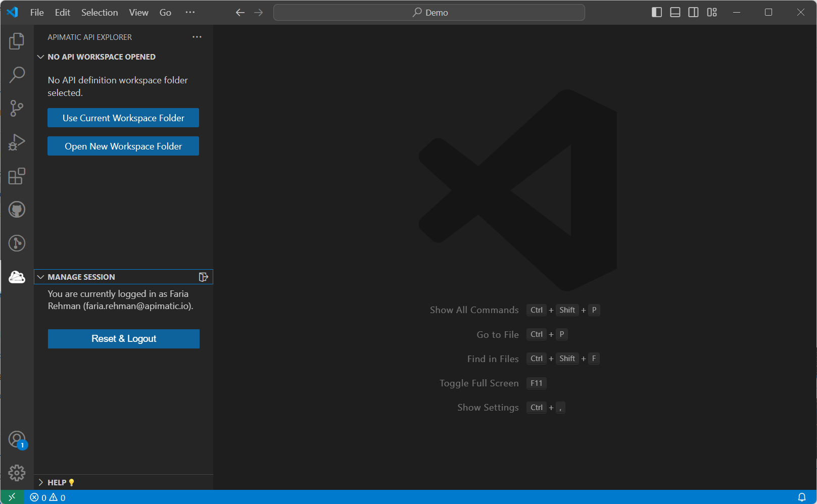Screen dimensions: 817x504
Task: Open the Search view in activity bar
Action: click(x=17, y=75)
